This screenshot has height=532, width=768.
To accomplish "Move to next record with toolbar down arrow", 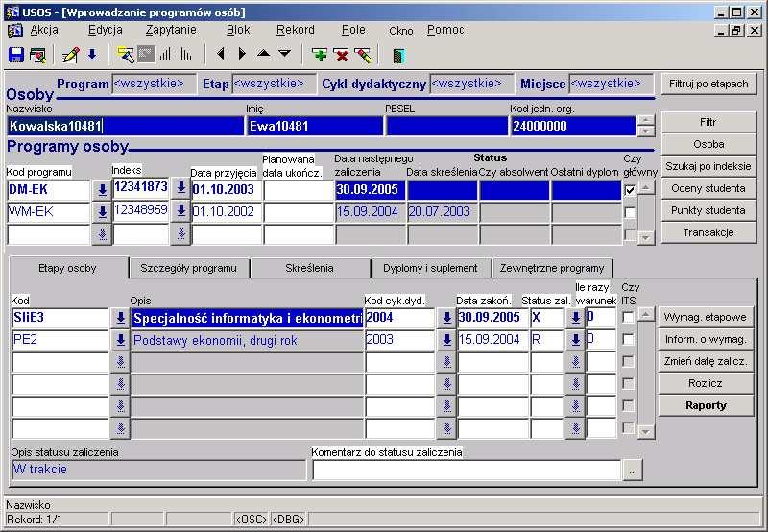I will click(x=284, y=53).
